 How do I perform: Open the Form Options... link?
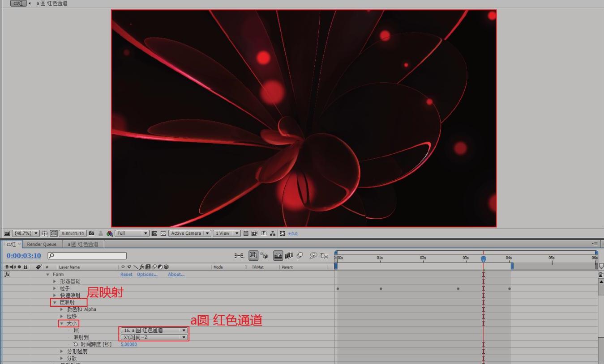[x=147, y=275]
